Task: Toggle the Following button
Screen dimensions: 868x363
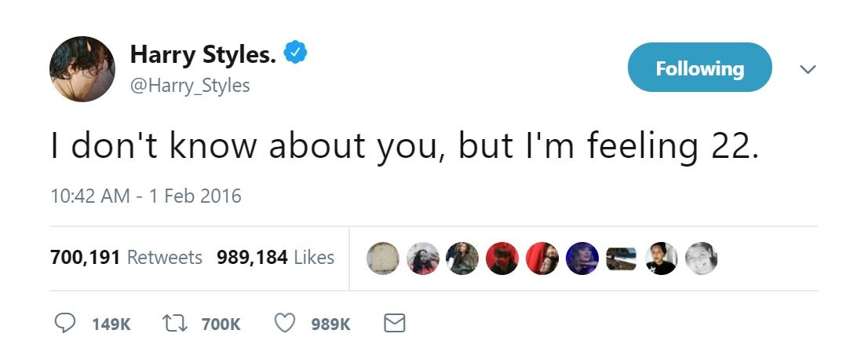Action: (699, 68)
